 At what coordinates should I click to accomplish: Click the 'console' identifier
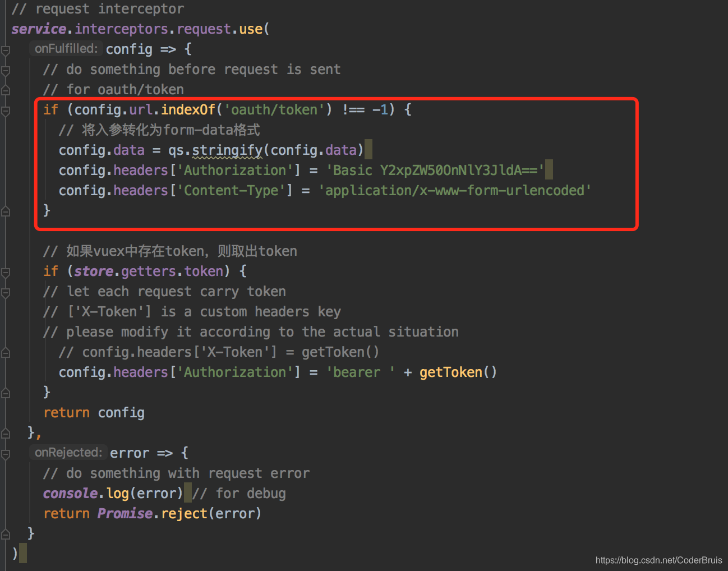coord(70,493)
